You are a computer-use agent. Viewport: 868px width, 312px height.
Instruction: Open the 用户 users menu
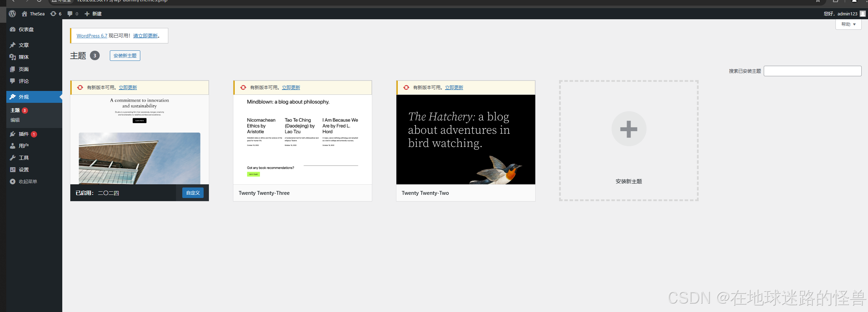pos(34,146)
